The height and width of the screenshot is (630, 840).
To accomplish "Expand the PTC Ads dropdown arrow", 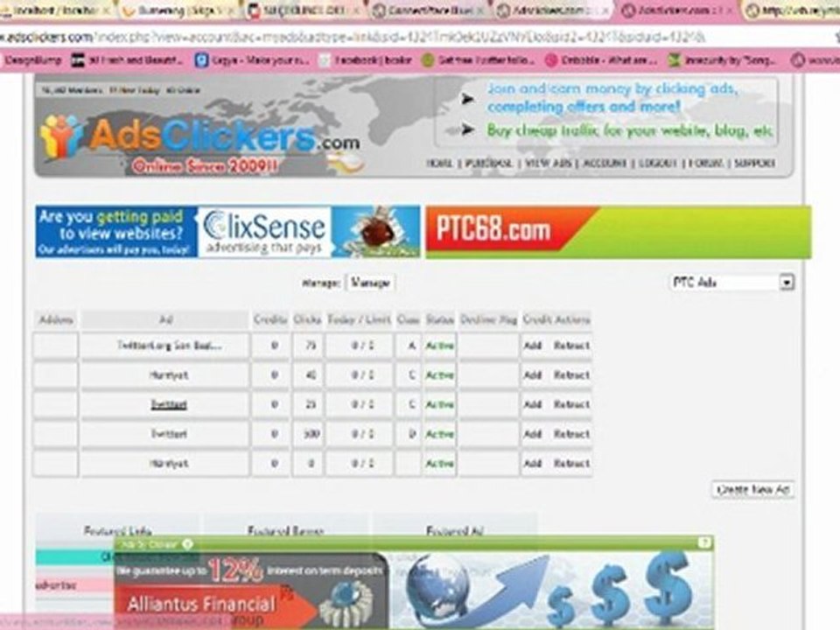I will (787, 283).
